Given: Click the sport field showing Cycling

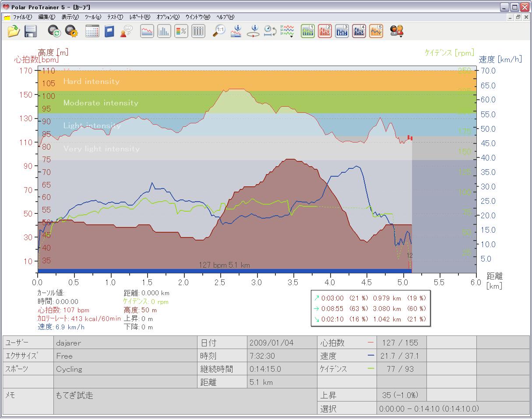Looking at the screenshot, I should (x=125, y=369).
